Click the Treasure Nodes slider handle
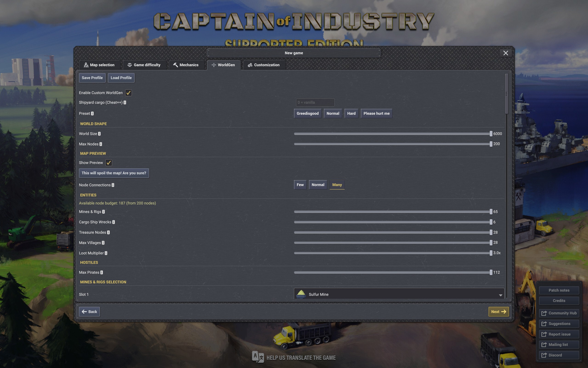Image resolution: width=588 pixels, height=368 pixels. tap(491, 233)
